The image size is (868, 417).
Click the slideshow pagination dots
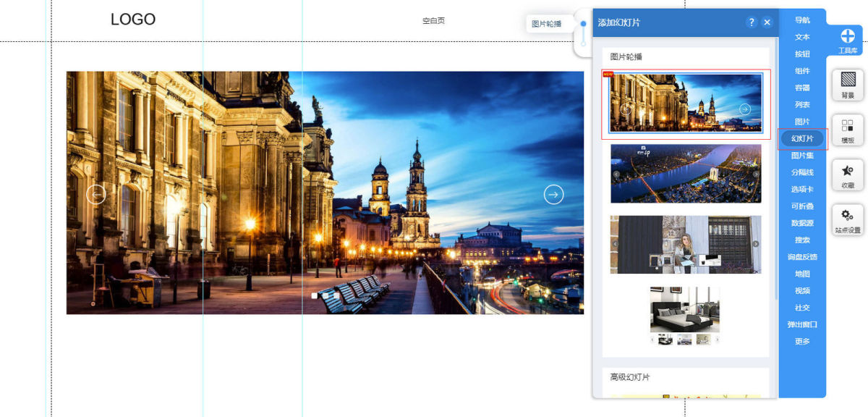tap(325, 295)
